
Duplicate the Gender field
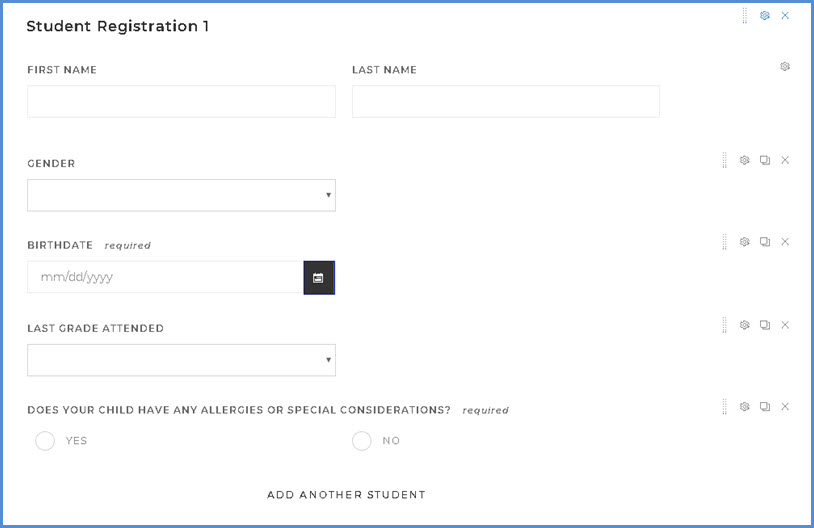click(x=765, y=160)
